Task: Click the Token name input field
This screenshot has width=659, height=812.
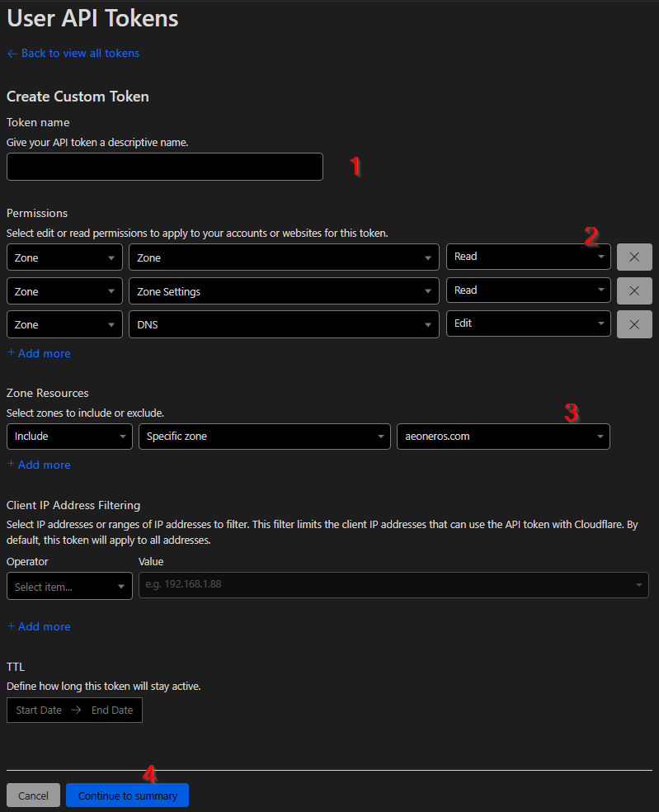Action: [x=165, y=167]
